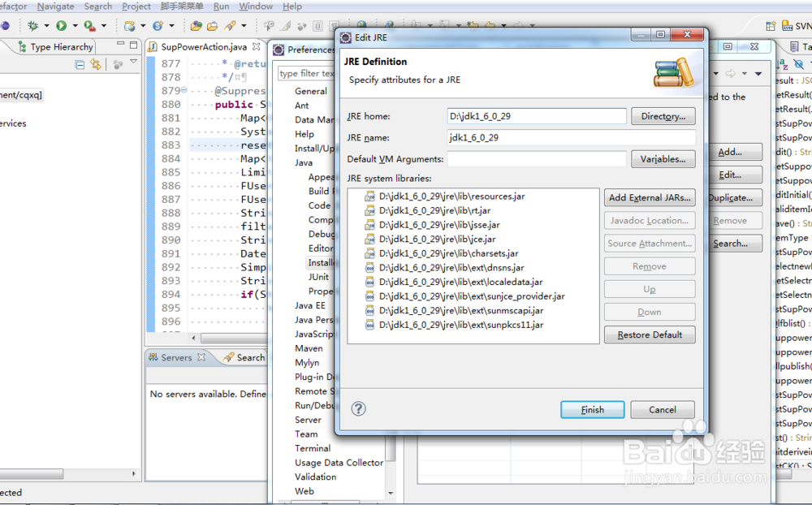This screenshot has width=812, height=505.
Task: Click down arrow of Preferences tree scrollbar
Action: tap(391, 493)
